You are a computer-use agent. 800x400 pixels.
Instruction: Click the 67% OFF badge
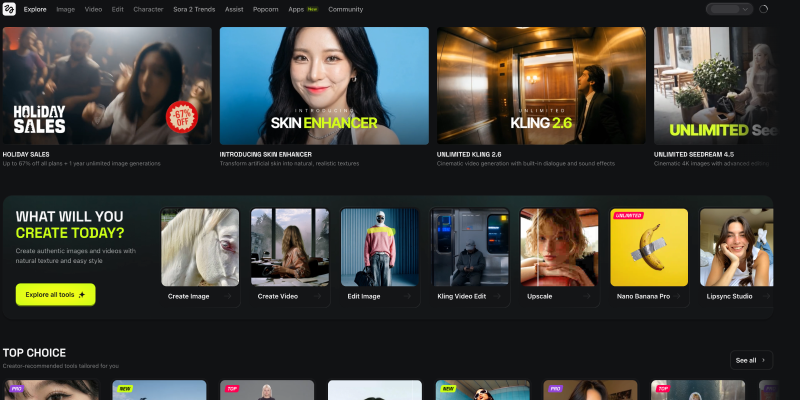pyautogui.click(x=182, y=117)
